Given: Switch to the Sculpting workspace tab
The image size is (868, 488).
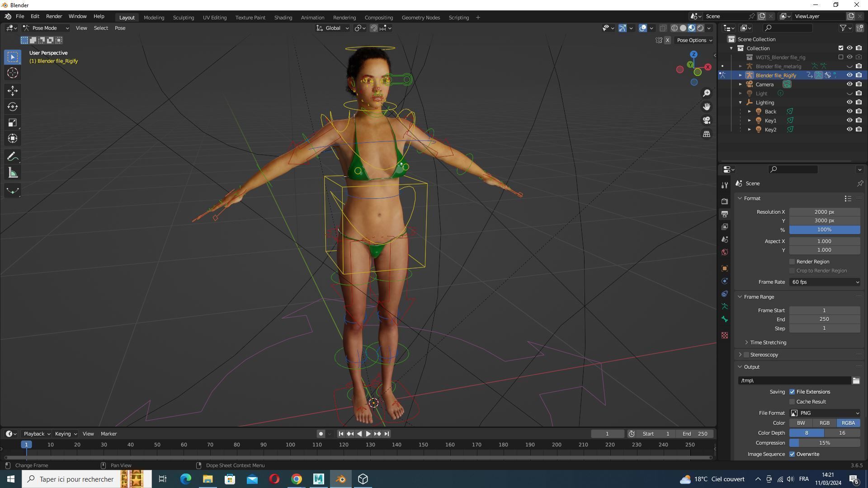Looking at the screenshot, I should [183, 18].
